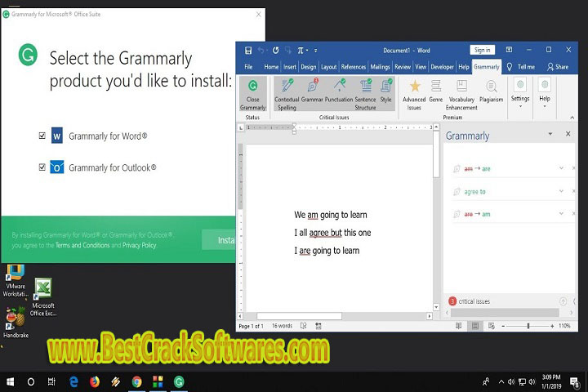
Task: Click the macro recording icon in status bar
Action: click(318, 326)
